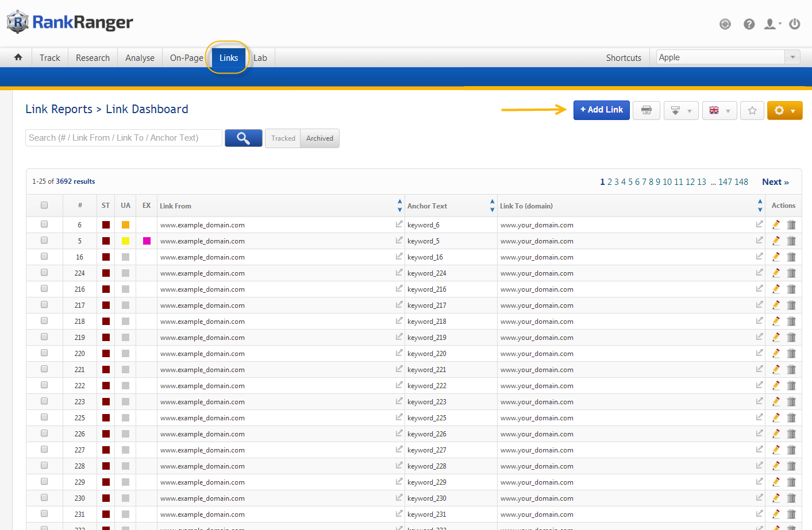
Task: Edit the keyword_6 link with pencil icon
Action: point(776,225)
